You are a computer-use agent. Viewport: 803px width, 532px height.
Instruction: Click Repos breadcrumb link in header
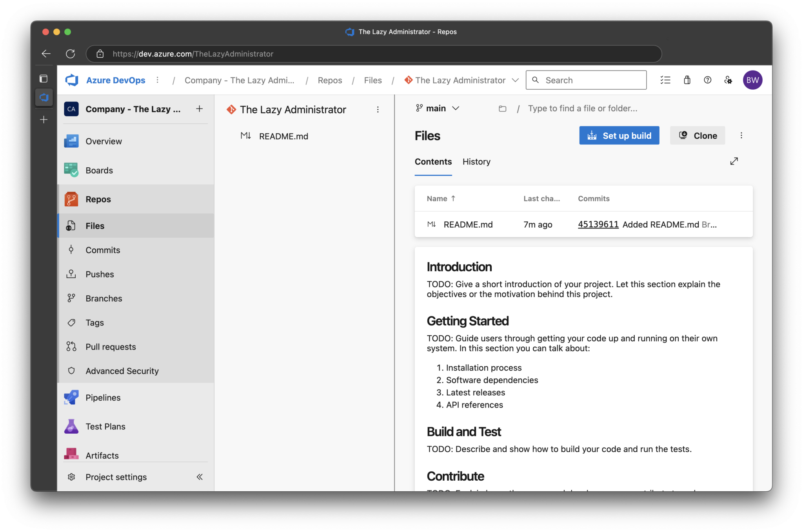[x=330, y=80]
